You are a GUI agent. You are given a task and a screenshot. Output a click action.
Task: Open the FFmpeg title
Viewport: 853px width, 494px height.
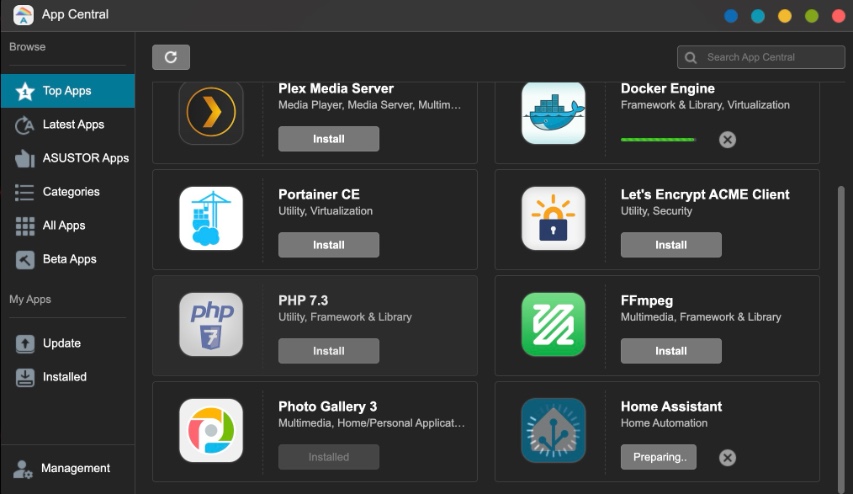(647, 300)
